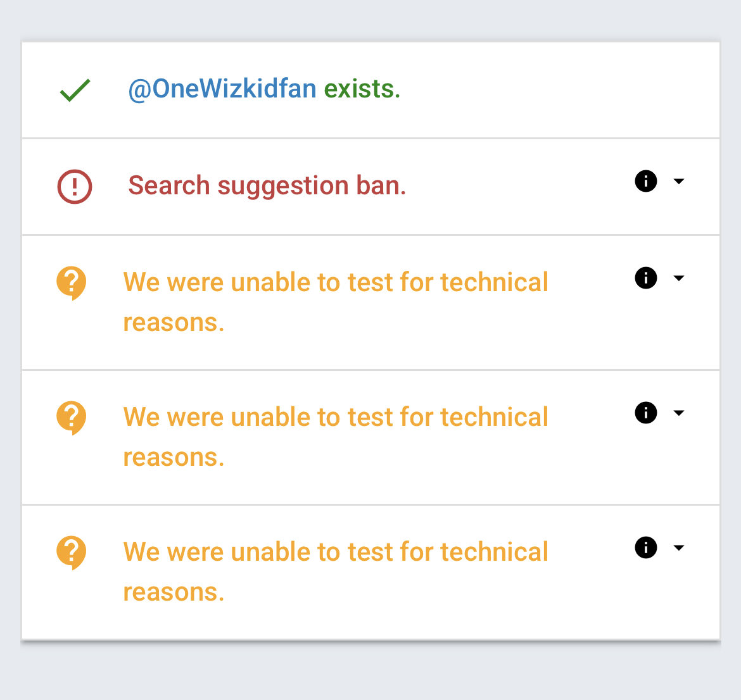Click the green checkmark icon

[75, 90]
